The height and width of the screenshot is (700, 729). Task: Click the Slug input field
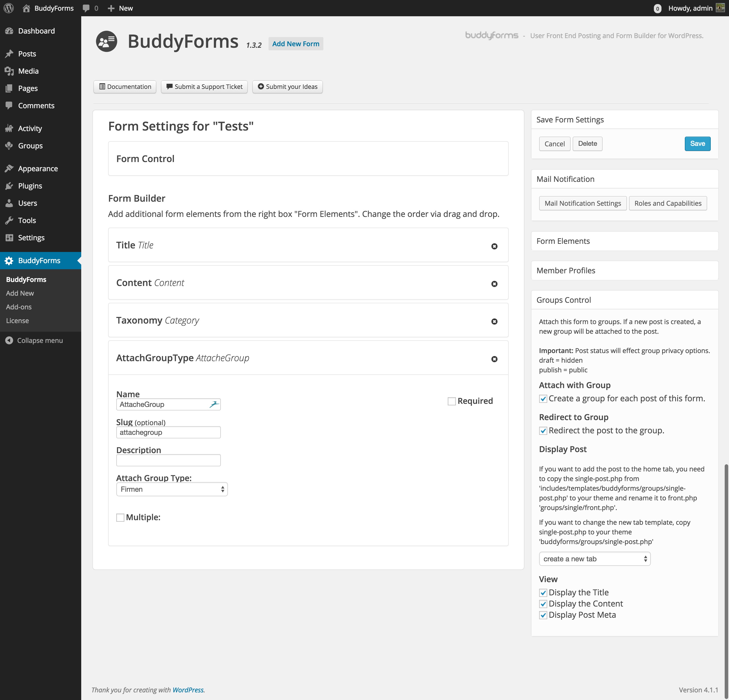pyautogui.click(x=168, y=432)
